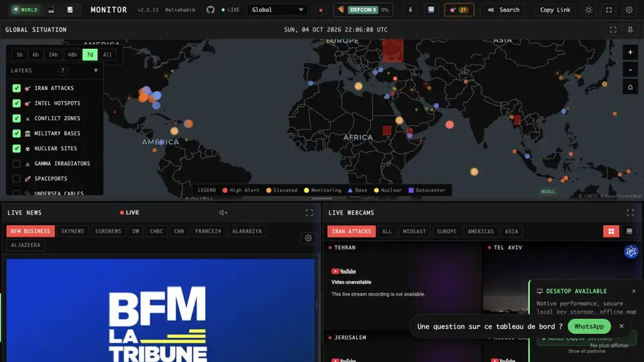Click the green WhatsApp button
Screen dimensions: 644x362
(589, 326)
